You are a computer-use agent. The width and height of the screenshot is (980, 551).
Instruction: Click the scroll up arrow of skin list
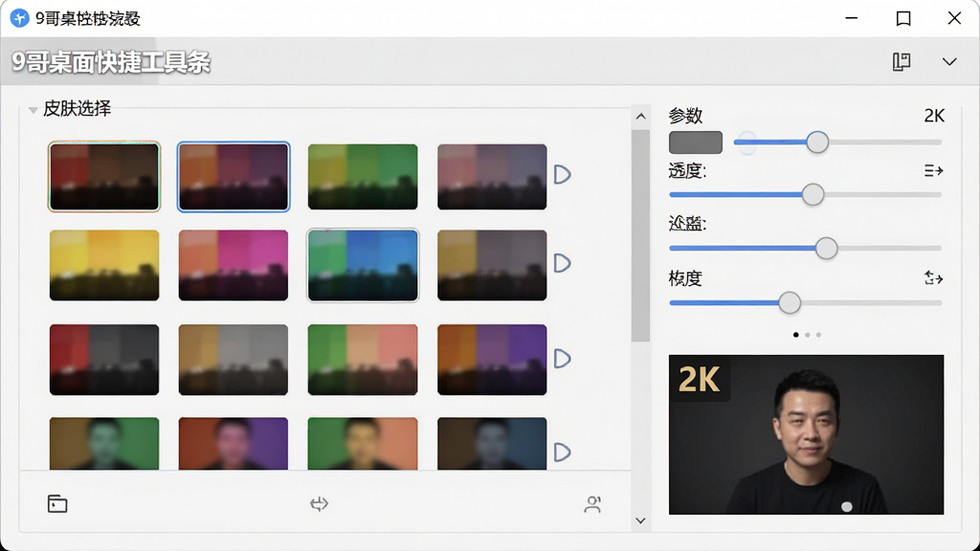click(x=640, y=117)
